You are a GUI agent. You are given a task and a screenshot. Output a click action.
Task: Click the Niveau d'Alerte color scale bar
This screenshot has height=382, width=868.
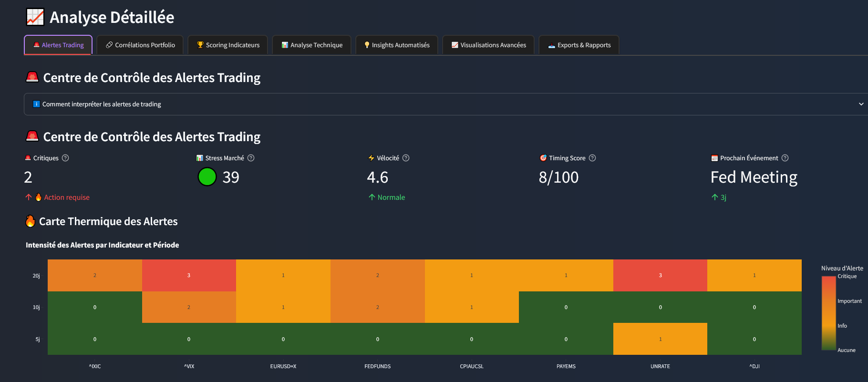[828, 313]
